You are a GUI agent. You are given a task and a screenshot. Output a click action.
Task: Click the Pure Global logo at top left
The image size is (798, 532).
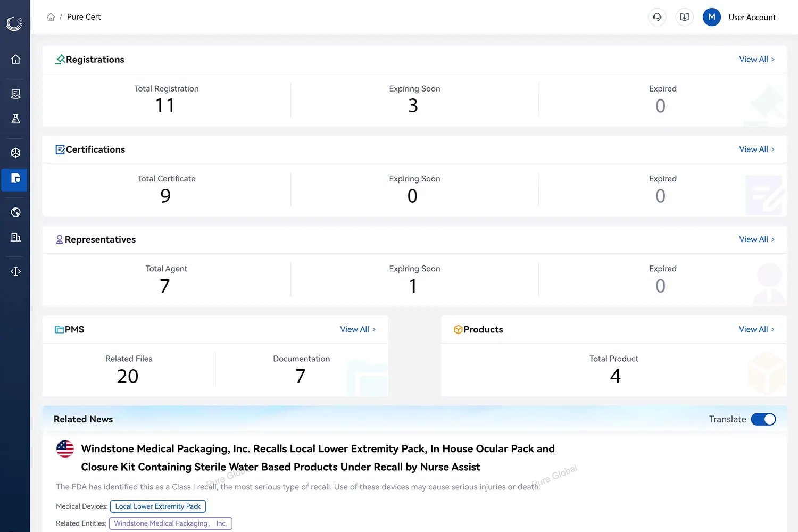(x=14, y=23)
